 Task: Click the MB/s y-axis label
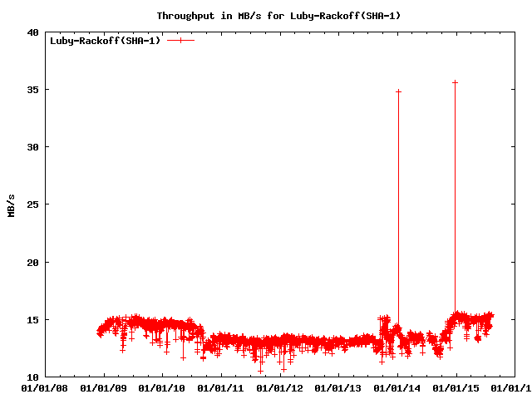(x=11, y=204)
